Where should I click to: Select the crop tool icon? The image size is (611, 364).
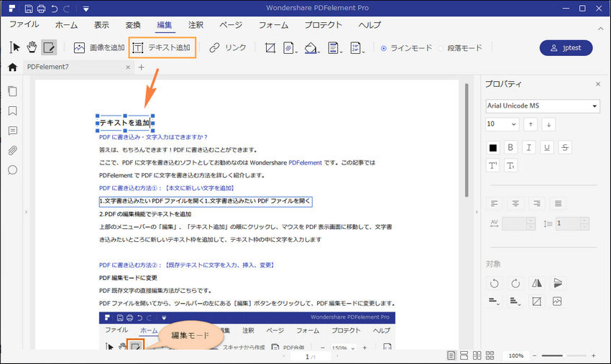[x=270, y=48]
